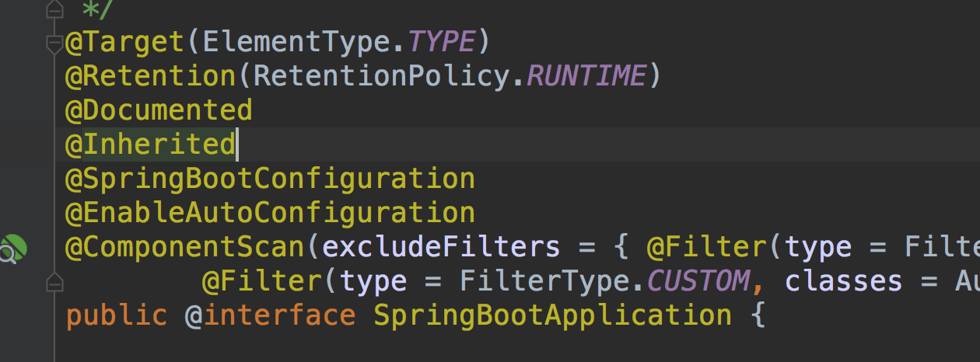Click the RUNTIME constant in @Retention
The height and width of the screenshot is (362, 980).
coord(586,76)
